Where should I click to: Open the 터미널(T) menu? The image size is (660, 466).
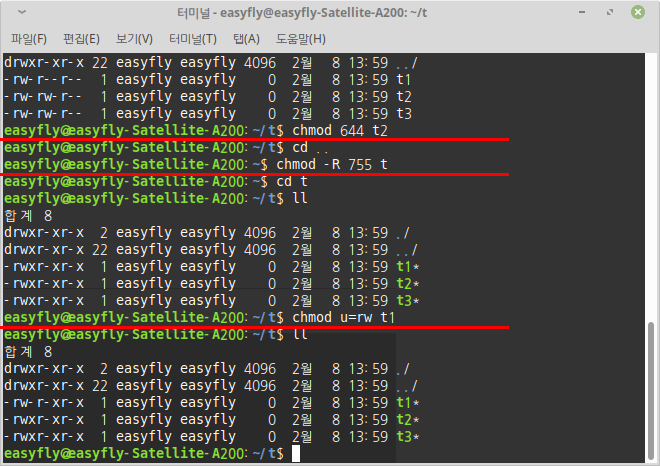click(193, 39)
